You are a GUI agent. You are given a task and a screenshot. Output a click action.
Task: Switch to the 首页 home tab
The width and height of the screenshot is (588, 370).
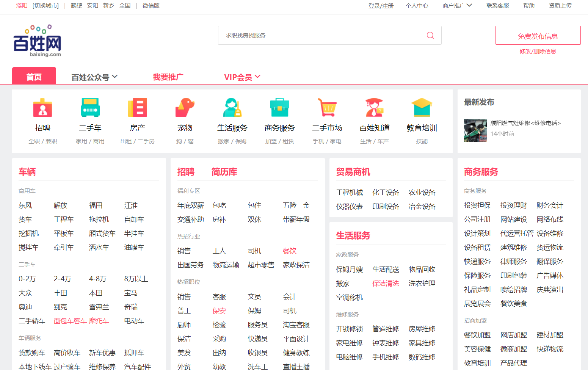pyautogui.click(x=34, y=77)
